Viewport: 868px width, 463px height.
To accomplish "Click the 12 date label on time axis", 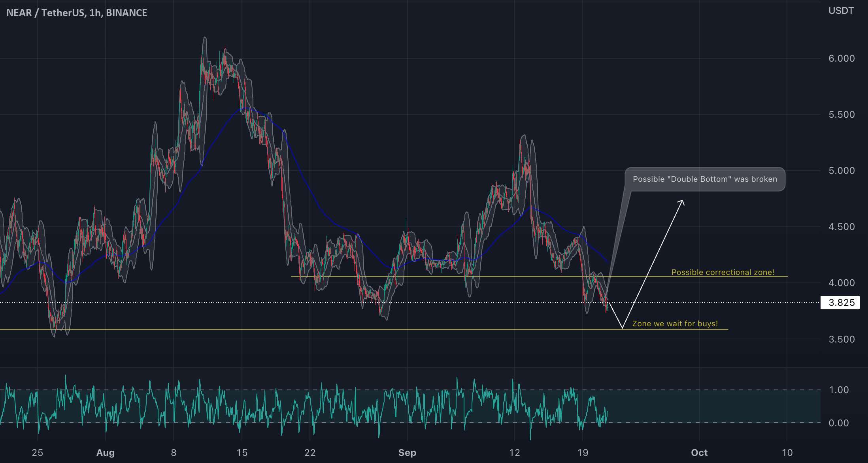I will pos(514,453).
